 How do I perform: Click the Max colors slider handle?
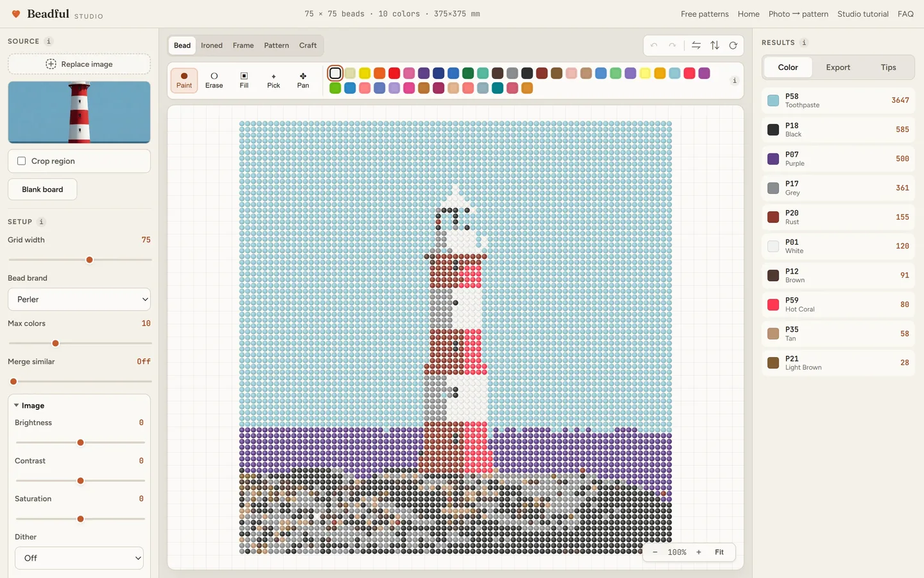point(55,343)
